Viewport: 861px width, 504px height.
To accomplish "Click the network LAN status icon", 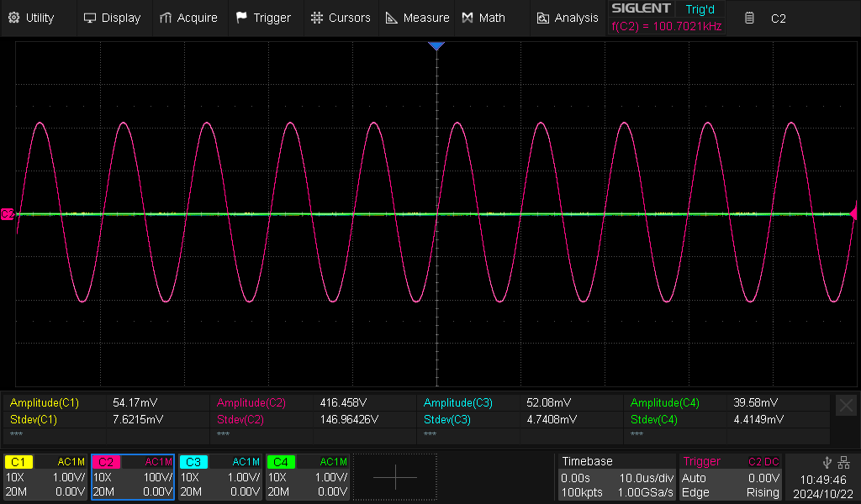I will coord(844,462).
